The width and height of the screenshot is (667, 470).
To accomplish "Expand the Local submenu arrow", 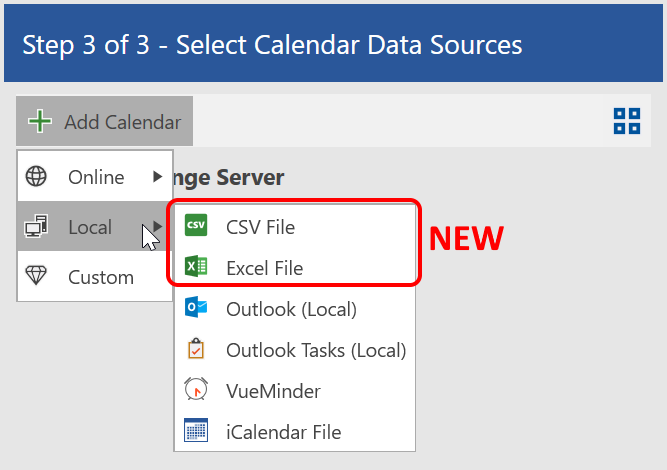I will click(158, 228).
